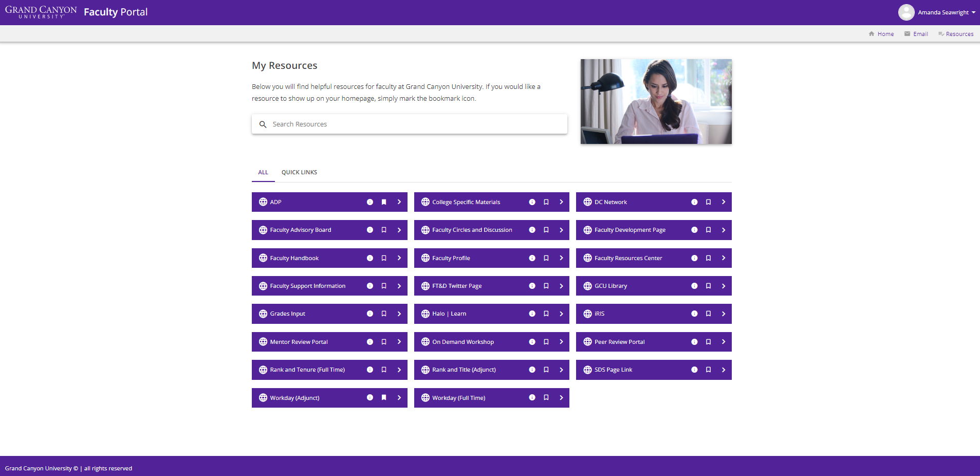The width and height of the screenshot is (980, 476).
Task: Bookmark Halo | Learn
Action: coord(546,314)
